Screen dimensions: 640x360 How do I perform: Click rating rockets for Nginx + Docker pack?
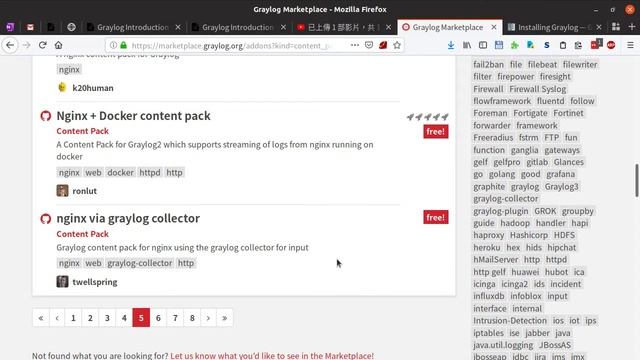427,117
